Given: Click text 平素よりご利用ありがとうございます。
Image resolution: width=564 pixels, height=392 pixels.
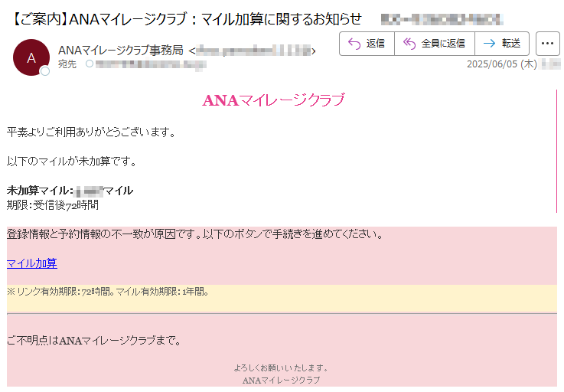Looking at the screenshot, I should point(92,132).
